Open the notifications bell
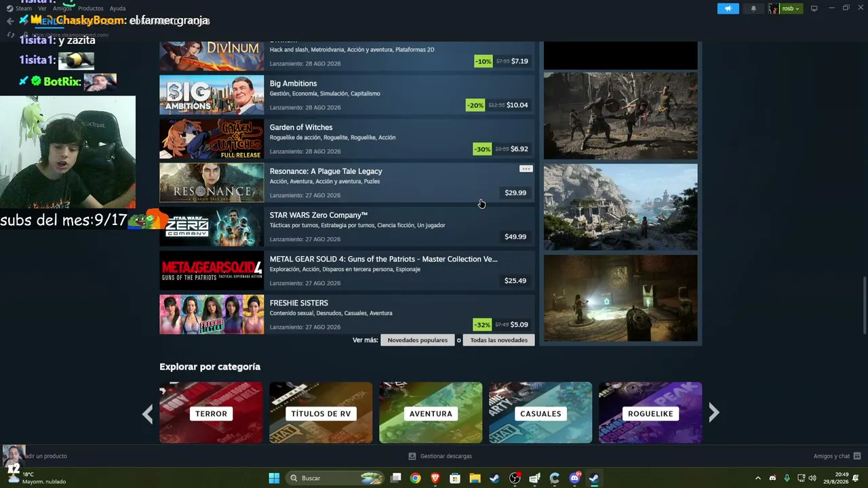 753,9
